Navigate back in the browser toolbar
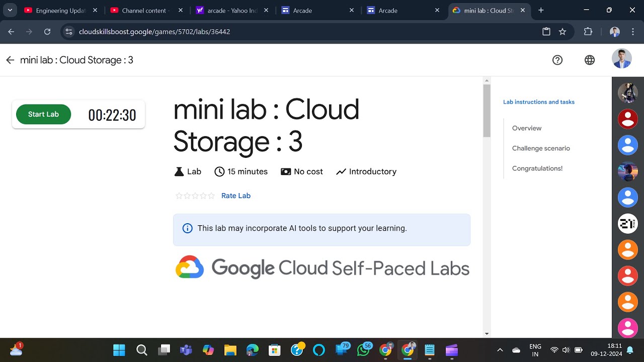 click(x=11, y=32)
